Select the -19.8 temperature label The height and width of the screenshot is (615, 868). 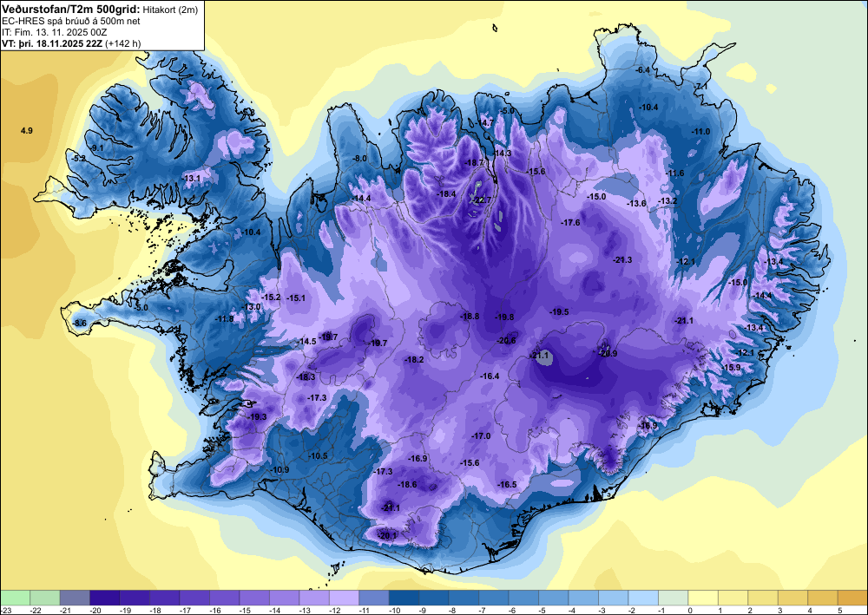coord(504,317)
